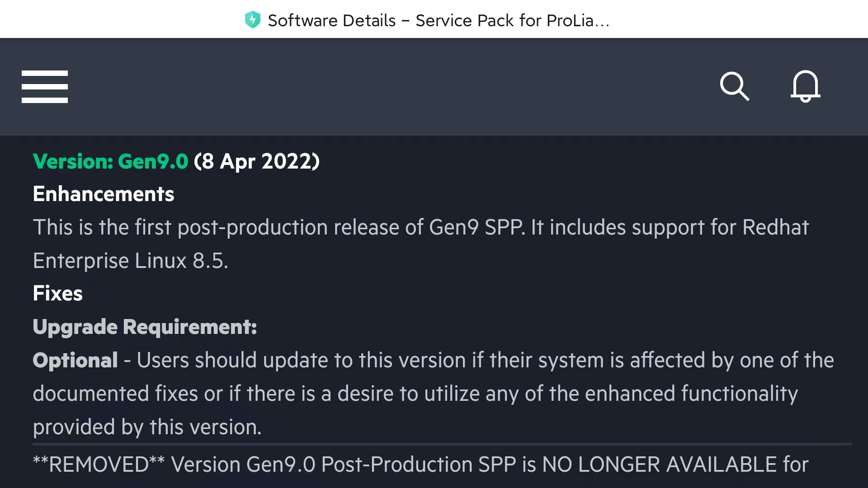Click the Enterprise Linux 8.5 text
This screenshot has height=488, width=868.
[x=130, y=261]
